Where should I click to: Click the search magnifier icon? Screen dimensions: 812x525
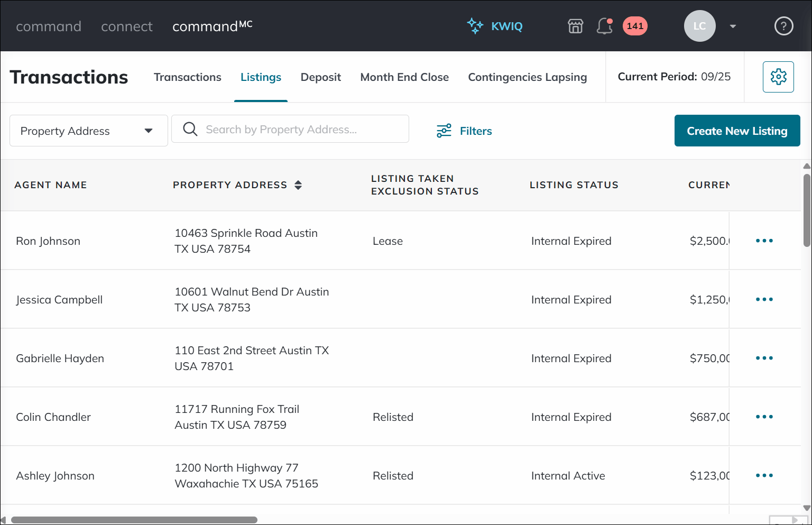click(190, 129)
